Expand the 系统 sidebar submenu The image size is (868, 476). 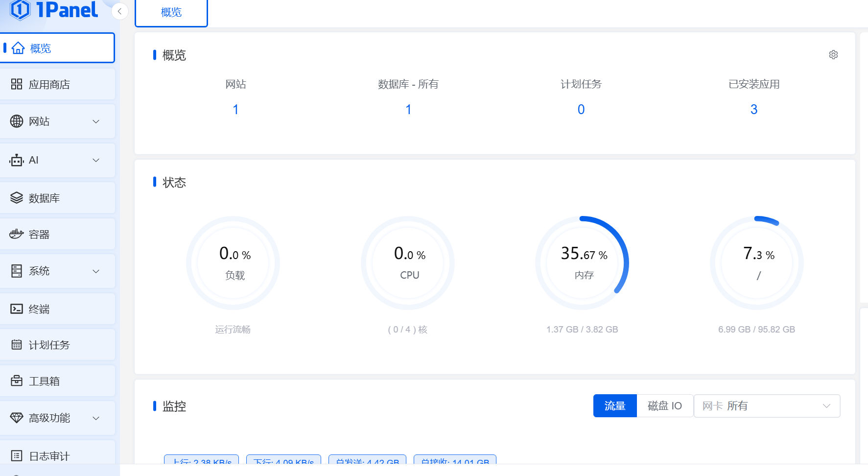click(x=96, y=271)
